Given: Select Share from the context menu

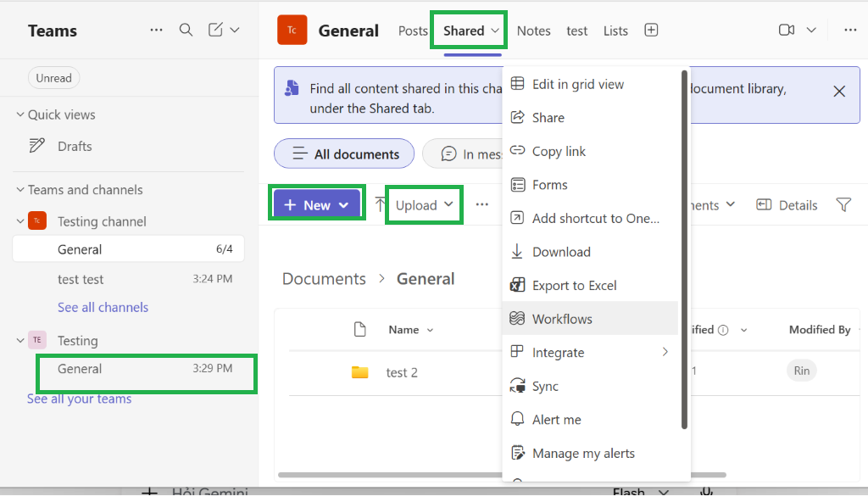Looking at the screenshot, I should [x=590, y=118].
